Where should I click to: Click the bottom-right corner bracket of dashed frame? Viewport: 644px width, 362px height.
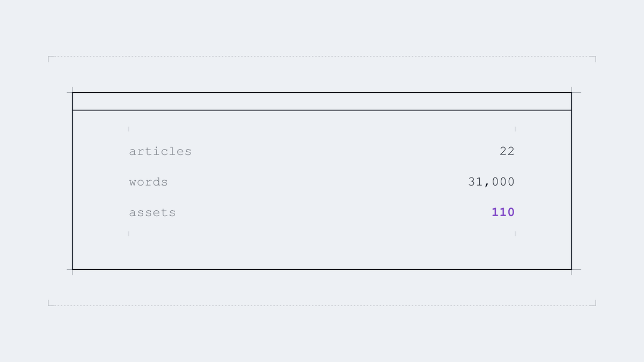593,303
